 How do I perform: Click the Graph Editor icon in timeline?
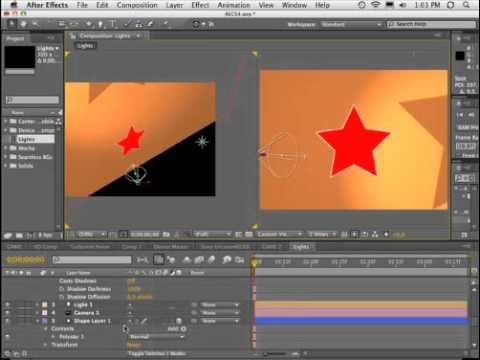pos(240,260)
